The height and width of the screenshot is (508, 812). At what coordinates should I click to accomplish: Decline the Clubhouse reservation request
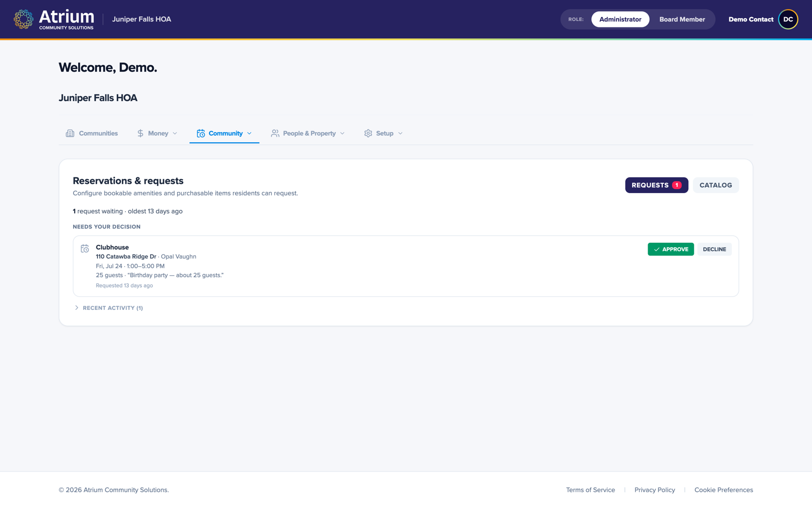tap(715, 249)
